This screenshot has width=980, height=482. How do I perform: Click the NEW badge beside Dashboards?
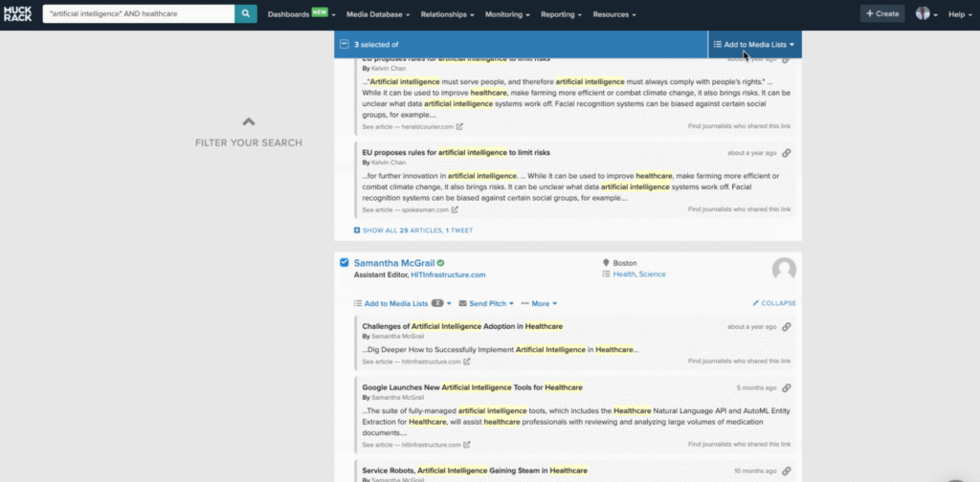click(x=320, y=11)
